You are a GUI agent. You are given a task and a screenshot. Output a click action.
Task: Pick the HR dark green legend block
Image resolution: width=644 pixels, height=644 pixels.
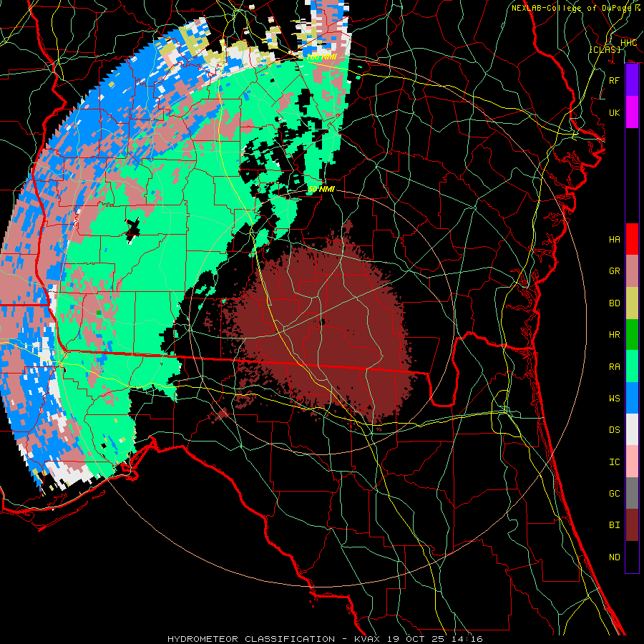pos(632,334)
